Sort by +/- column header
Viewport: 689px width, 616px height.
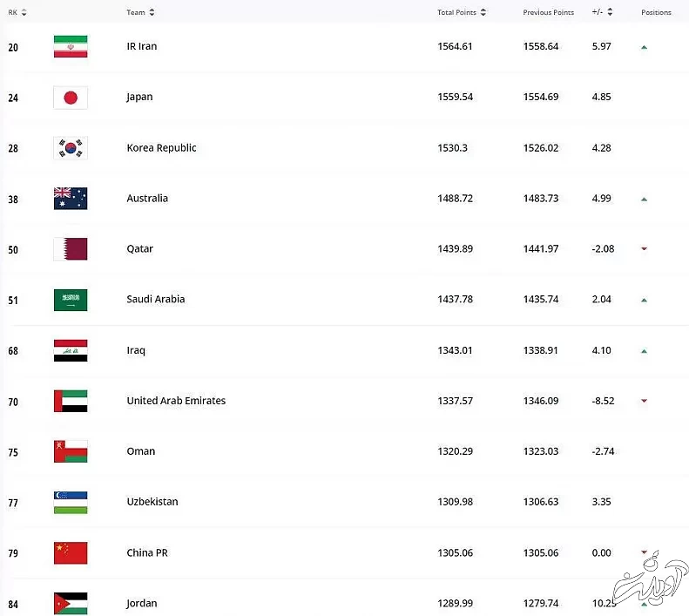coord(602,12)
